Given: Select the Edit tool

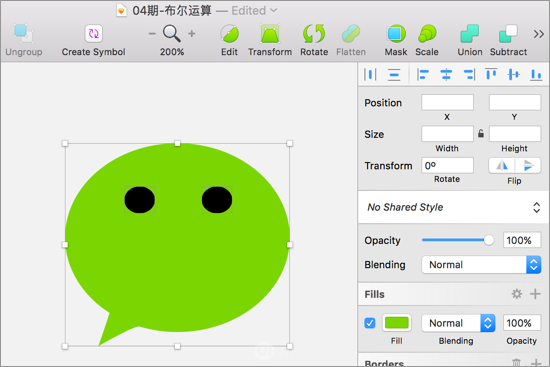Looking at the screenshot, I should click(229, 34).
